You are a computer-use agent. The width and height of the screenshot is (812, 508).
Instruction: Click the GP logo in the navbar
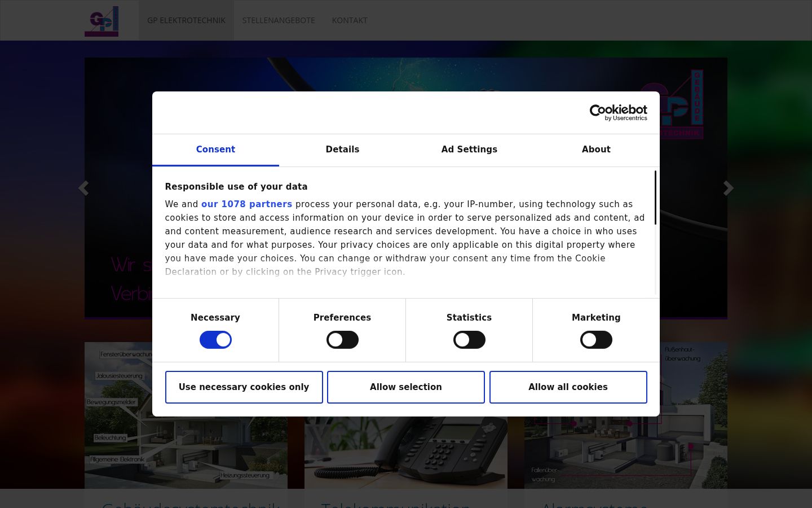[101, 21]
